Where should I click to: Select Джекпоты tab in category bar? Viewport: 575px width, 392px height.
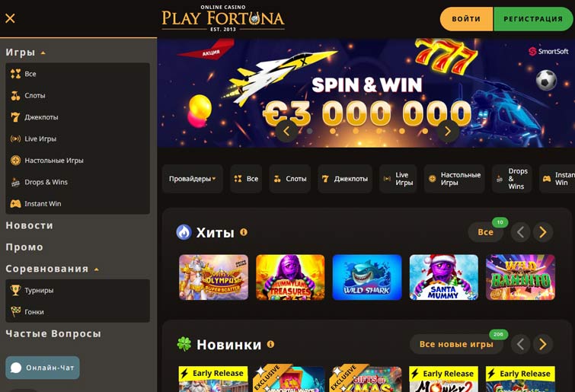(345, 179)
